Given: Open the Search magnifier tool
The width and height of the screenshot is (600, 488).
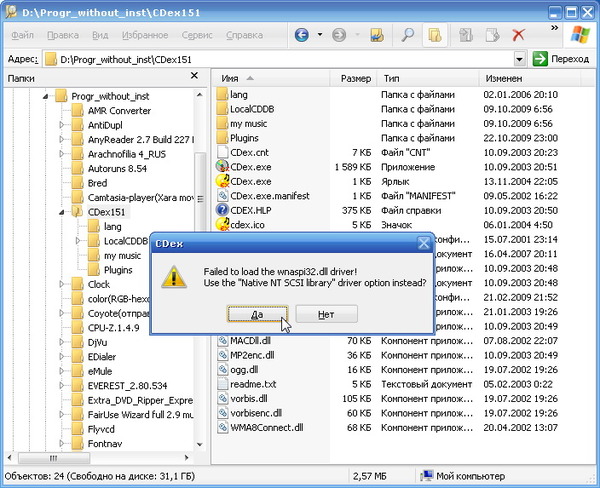Looking at the screenshot, I should (407, 35).
